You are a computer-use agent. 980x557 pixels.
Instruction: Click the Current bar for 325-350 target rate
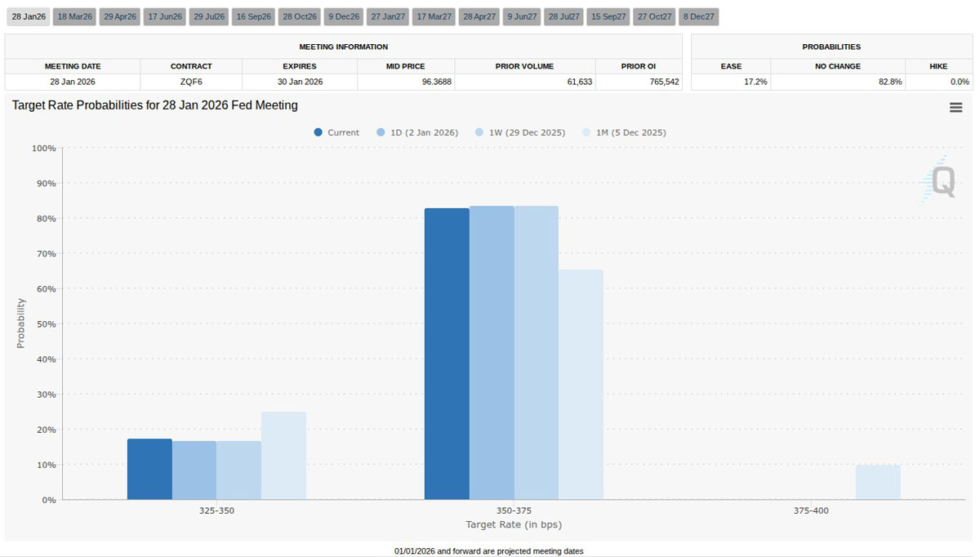click(149, 469)
